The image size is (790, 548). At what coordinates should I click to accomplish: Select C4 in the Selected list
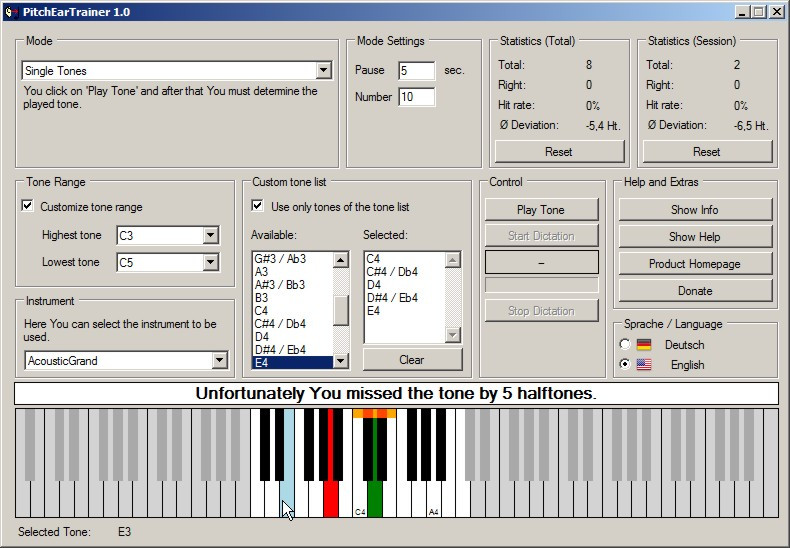(405, 258)
